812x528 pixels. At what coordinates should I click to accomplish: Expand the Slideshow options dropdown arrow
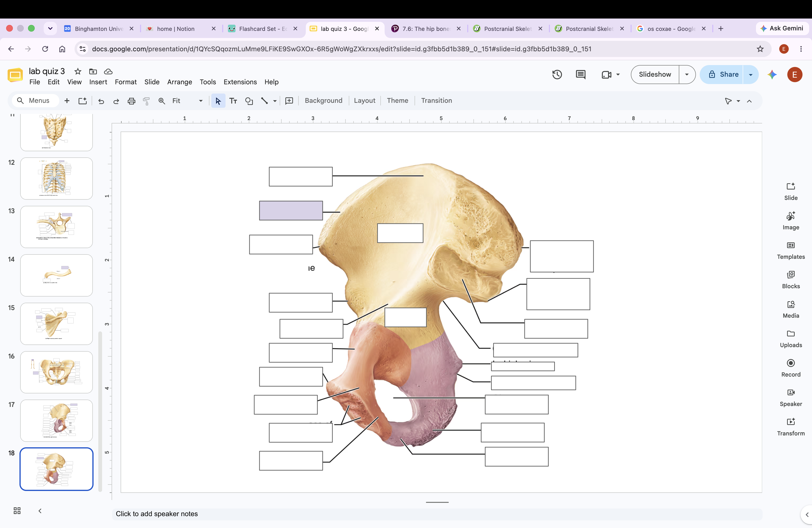point(687,74)
